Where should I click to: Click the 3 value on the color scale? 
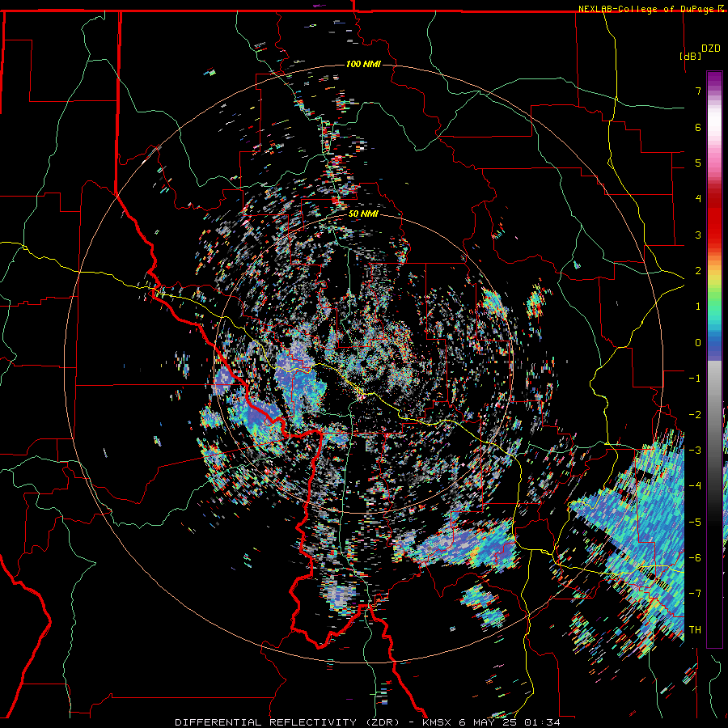[x=698, y=235]
